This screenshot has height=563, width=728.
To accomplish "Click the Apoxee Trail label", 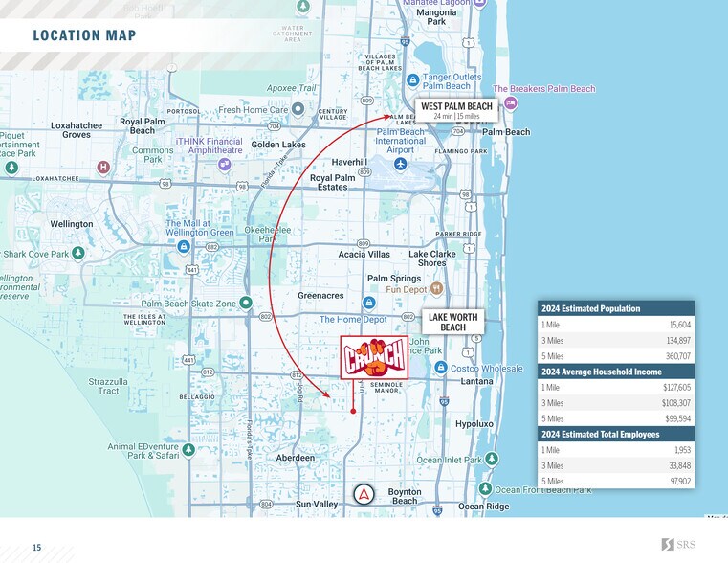I will (291, 88).
